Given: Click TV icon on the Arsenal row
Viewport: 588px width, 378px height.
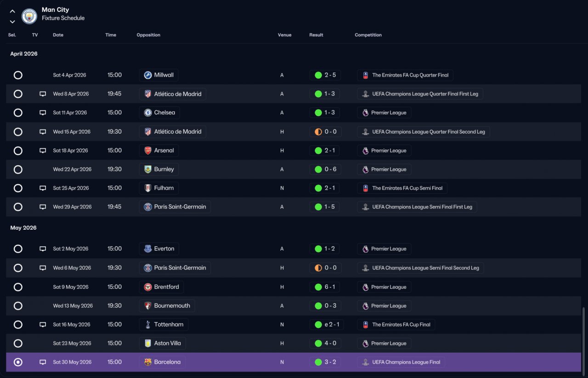Looking at the screenshot, I should [43, 151].
